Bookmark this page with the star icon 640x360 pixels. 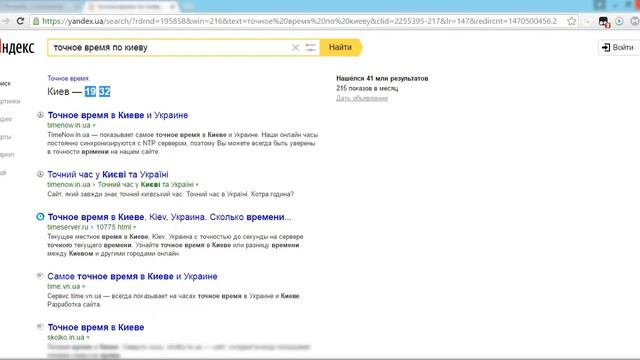571,21
